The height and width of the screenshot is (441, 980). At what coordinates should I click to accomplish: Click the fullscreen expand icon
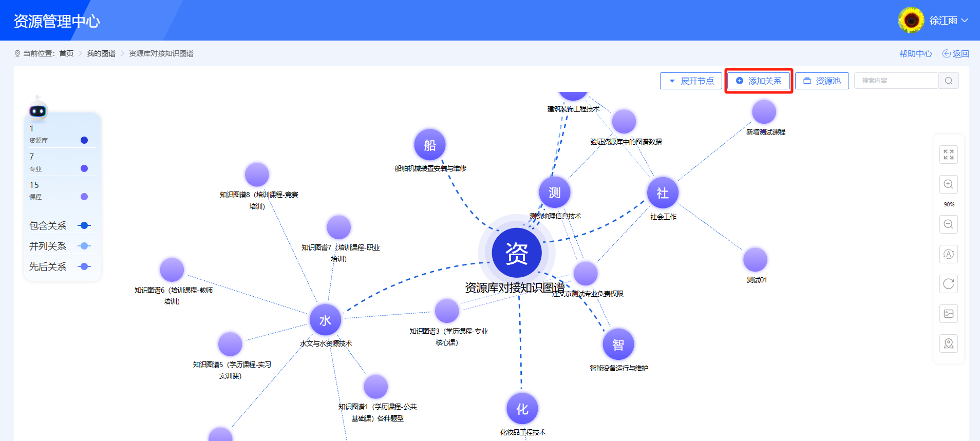point(948,155)
